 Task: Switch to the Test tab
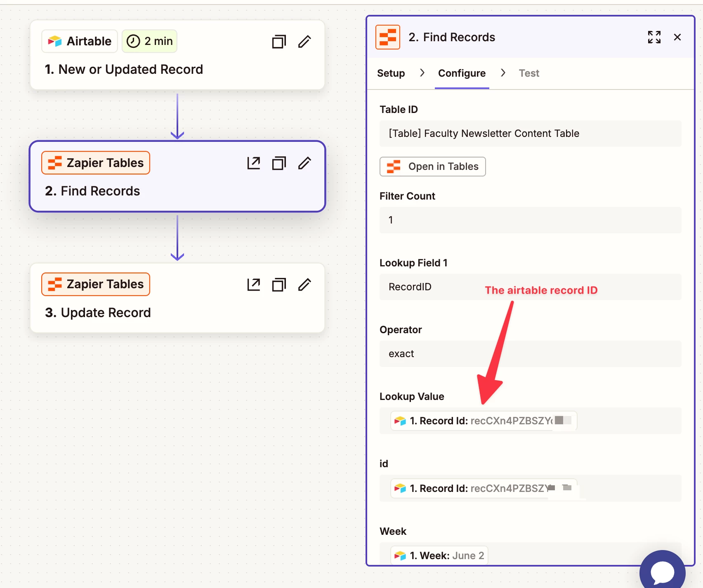click(x=529, y=73)
